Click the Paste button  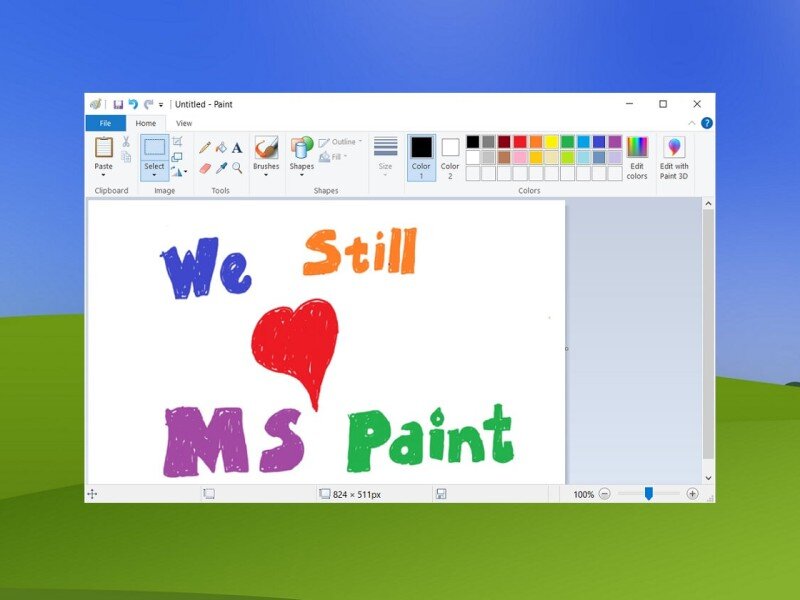click(103, 150)
